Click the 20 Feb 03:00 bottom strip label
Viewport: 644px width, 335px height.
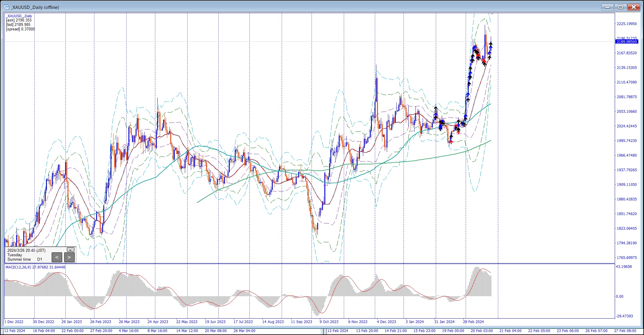[x=482, y=331]
